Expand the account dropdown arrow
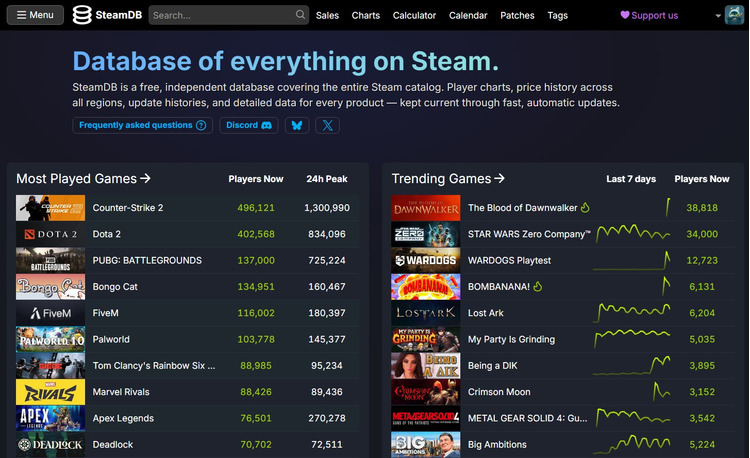The height and width of the screenshot is (458, 750). 718,16
